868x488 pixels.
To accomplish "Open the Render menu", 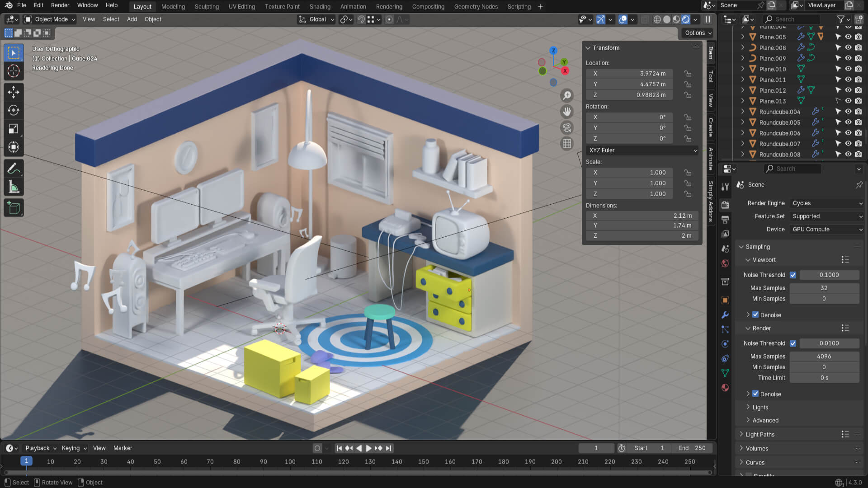I will click(x=60, y=5).
